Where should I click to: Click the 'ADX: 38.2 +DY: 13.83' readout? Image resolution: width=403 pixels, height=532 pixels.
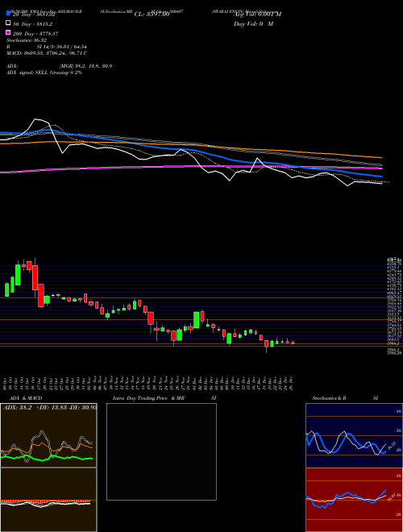(x=49, y=407)
